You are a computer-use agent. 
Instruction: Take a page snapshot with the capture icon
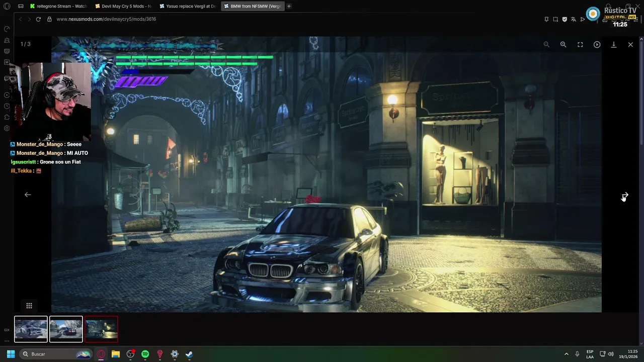coord(555,19)
